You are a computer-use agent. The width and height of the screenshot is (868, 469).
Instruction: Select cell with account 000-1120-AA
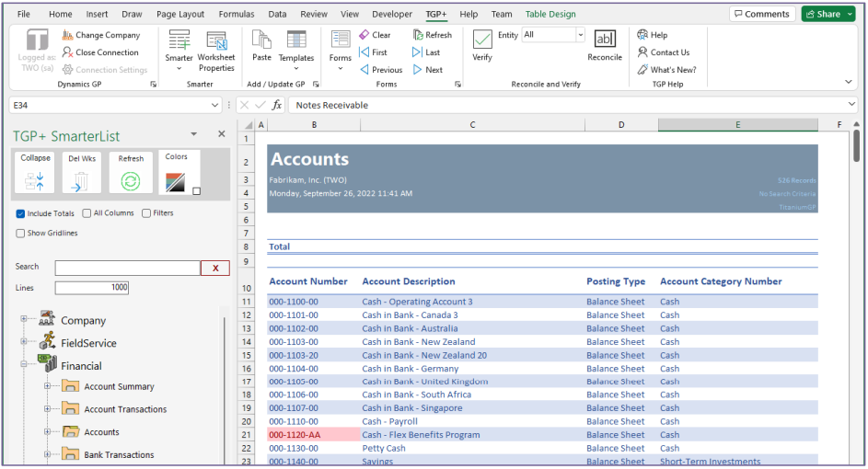[x=313, y=435]
